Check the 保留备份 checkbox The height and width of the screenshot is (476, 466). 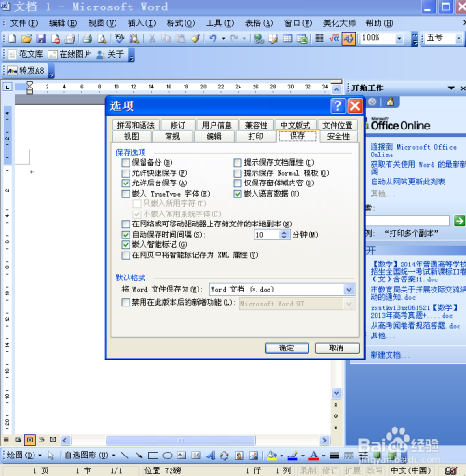126,163
